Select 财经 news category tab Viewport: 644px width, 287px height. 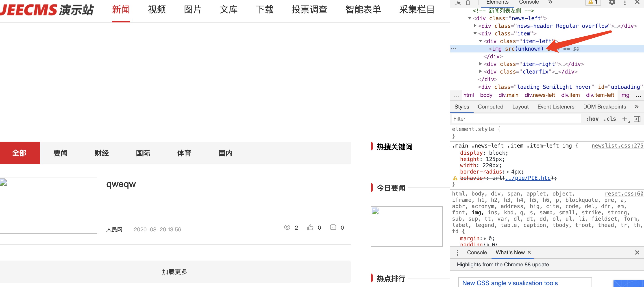(102, 153)
